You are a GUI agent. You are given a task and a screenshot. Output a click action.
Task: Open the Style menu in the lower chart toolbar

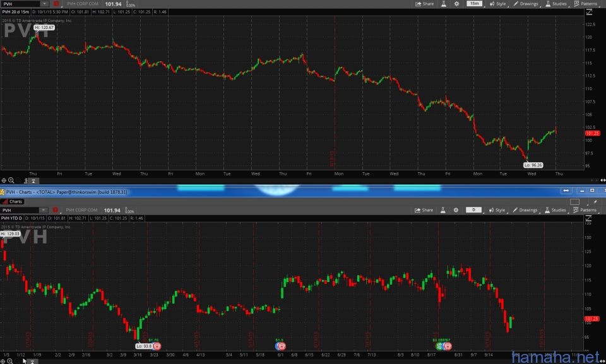pyautogui.click(x=497, y=210)
